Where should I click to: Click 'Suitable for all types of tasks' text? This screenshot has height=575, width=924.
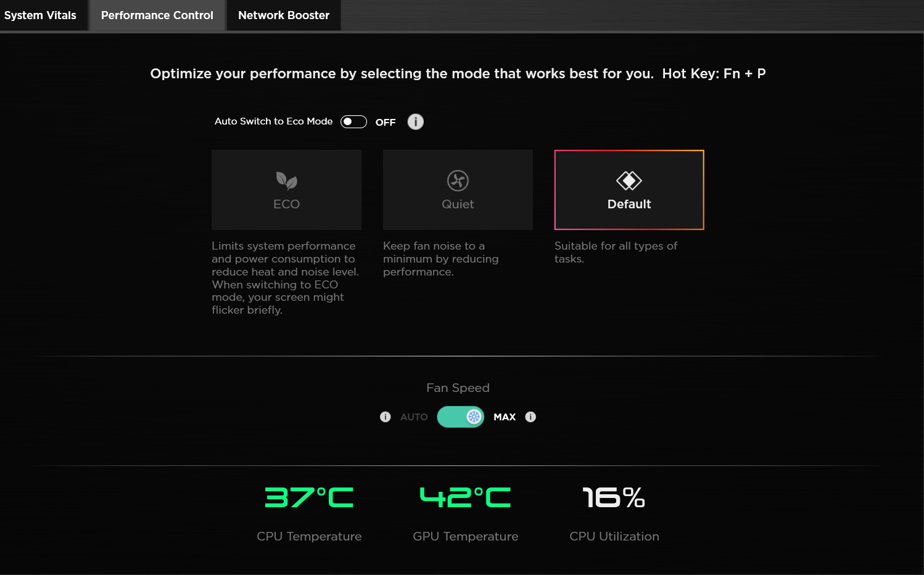point(616,252)
